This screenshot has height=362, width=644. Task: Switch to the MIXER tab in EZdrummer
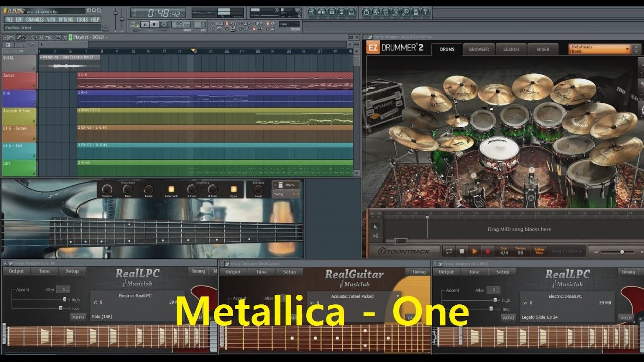pos(543,49)
